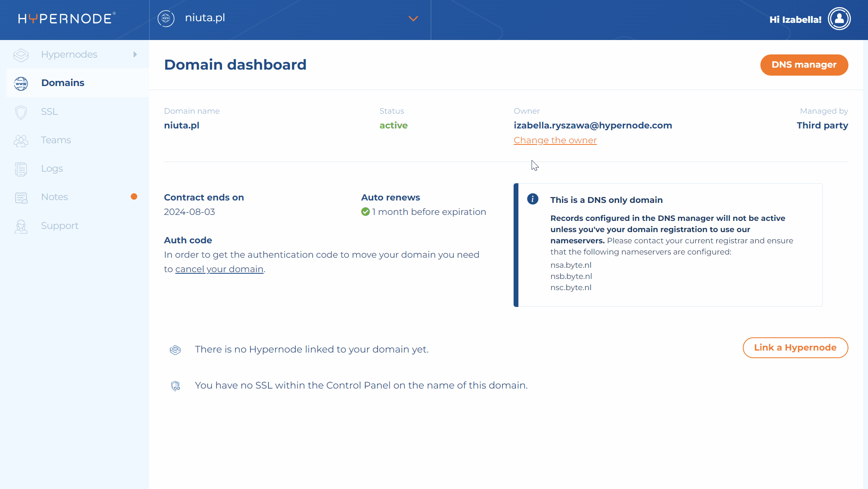The image size is (868, 489).
Task: Click the contract end date 2024-08-03
Action: (x=190, y=212)
